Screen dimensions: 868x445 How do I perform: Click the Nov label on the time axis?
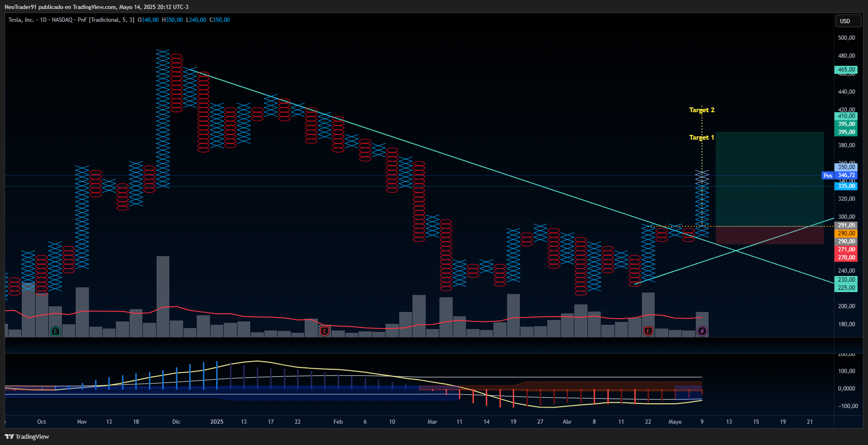coord(82,422)
